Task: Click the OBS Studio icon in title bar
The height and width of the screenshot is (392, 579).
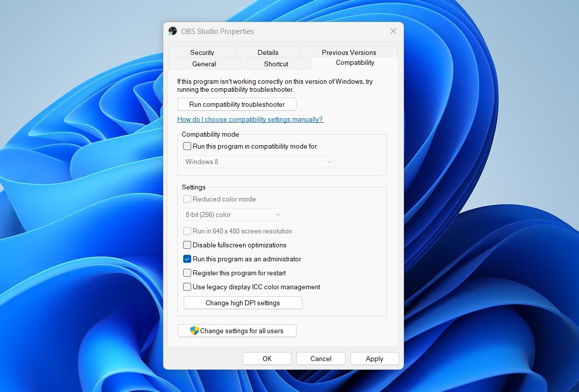Action: tap(172, 31)
